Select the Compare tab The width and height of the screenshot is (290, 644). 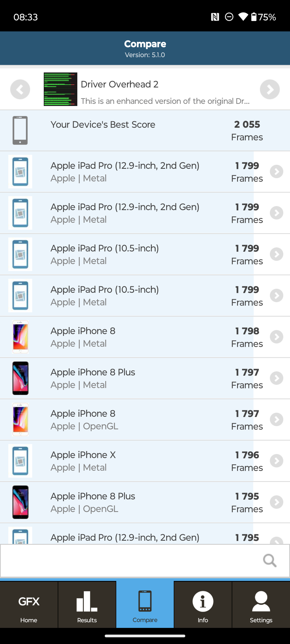[145, 605]
